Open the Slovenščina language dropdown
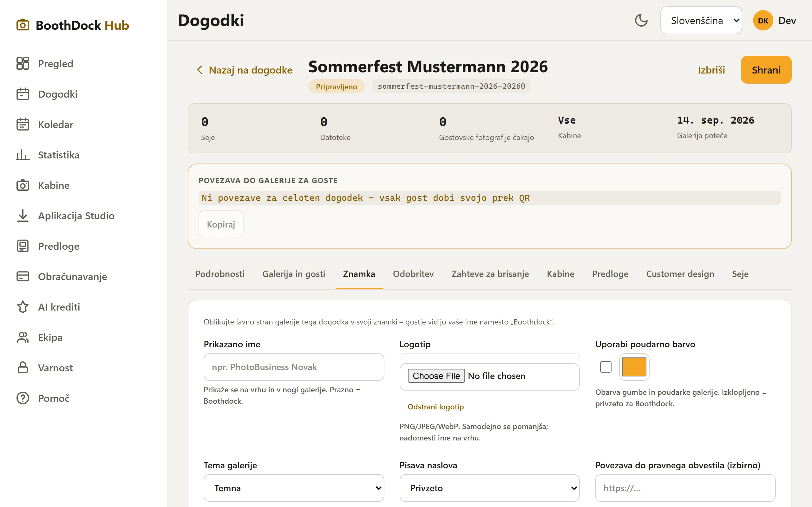This screenshot has width=812, height=507. click(701, 21)
